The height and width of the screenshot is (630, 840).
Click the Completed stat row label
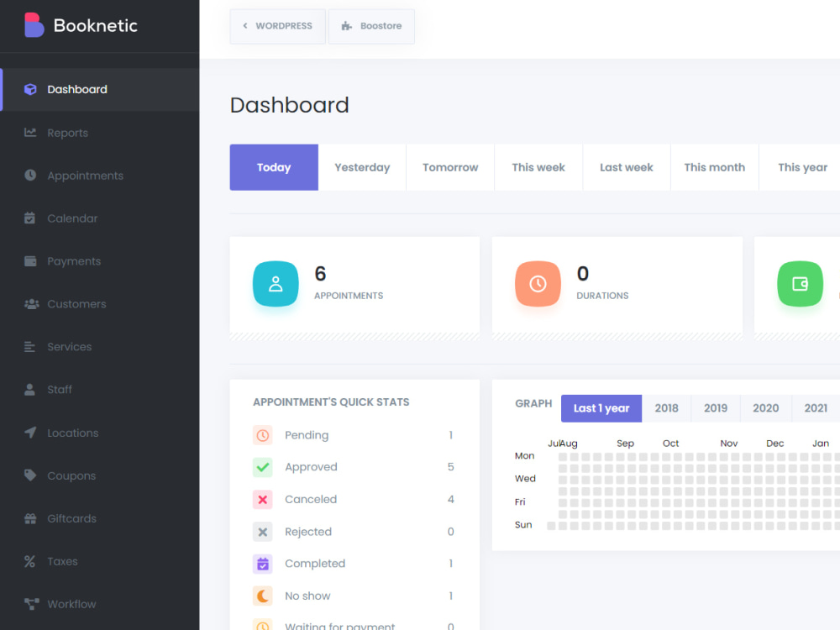tap(315, 564)
